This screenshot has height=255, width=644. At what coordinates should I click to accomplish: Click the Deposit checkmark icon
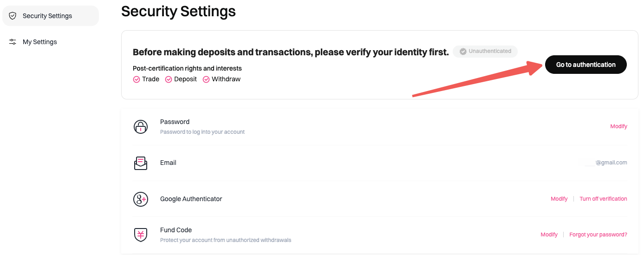(x=169, y=79)
